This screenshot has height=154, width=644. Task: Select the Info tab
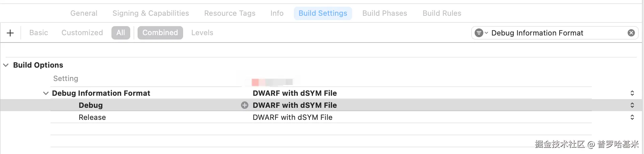pyautogui.click(x=277, y=13)
